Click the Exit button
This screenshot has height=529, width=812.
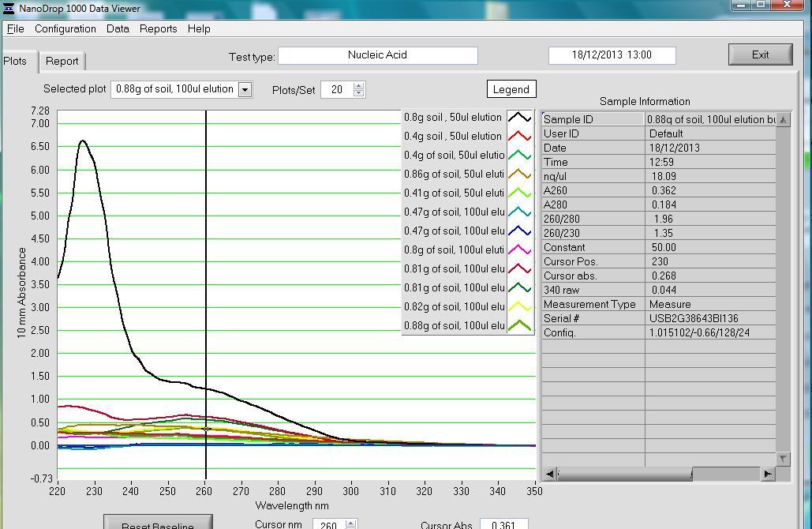pyautogui.click(x=760, y=54)
